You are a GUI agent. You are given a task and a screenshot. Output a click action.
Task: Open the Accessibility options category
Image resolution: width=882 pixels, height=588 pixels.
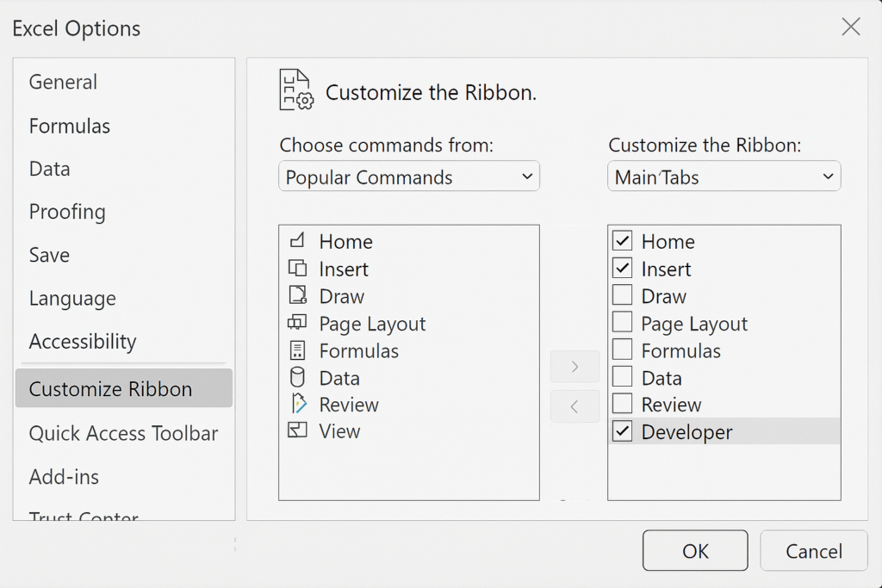tap(83, 341)
